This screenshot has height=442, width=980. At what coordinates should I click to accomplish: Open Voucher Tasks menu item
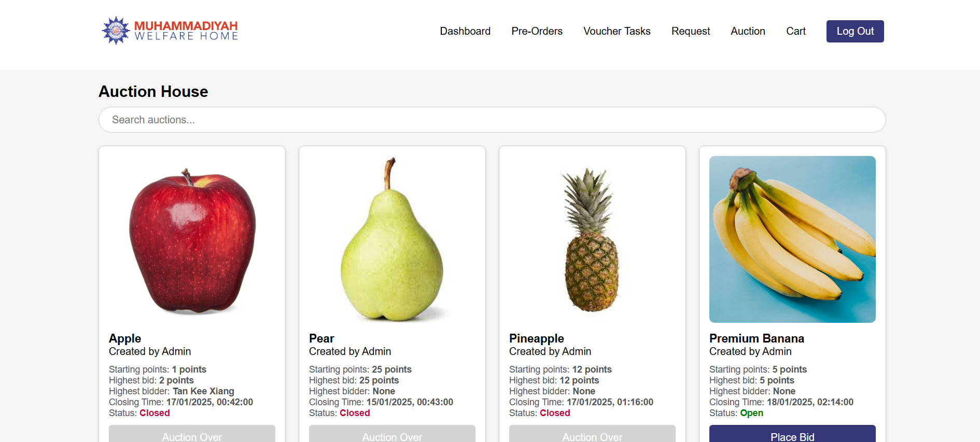(x=617, y=31)
